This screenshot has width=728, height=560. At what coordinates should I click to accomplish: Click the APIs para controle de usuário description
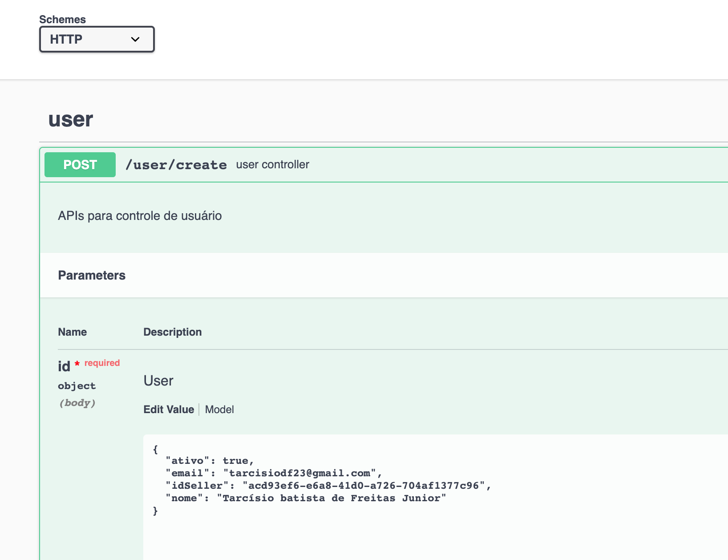click(x=140, y=216)
